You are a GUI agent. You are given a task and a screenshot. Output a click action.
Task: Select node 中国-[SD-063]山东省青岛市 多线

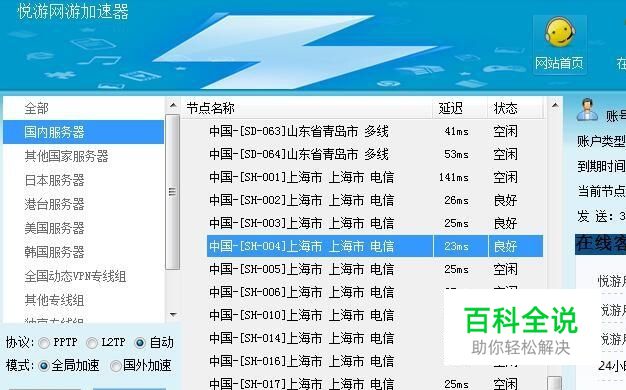(x=299, y=131)
